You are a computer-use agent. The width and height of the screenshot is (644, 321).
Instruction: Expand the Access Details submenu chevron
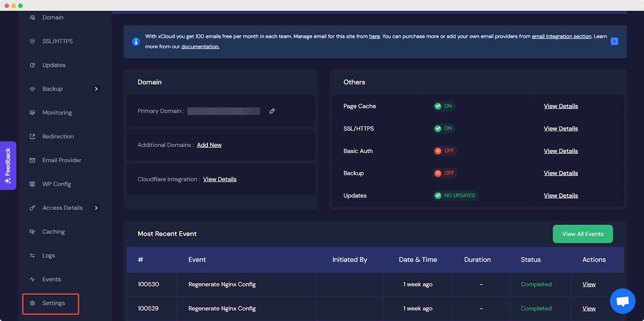[96, 208]
